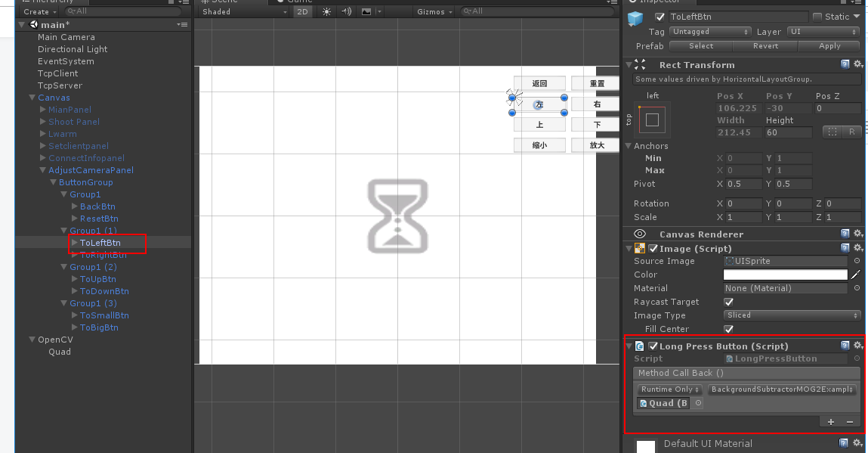868x453 pixels.
Task: Open Default UI Material gear settings
Action: [x=858, y=443]
